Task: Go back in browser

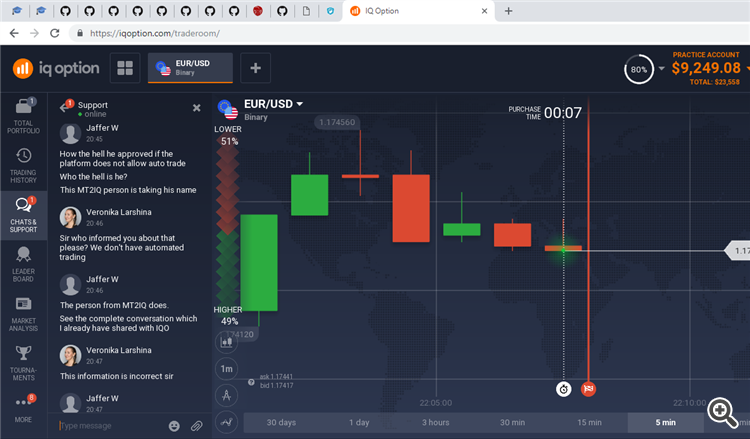Action: pyautogui.click(x=14, y=33)
